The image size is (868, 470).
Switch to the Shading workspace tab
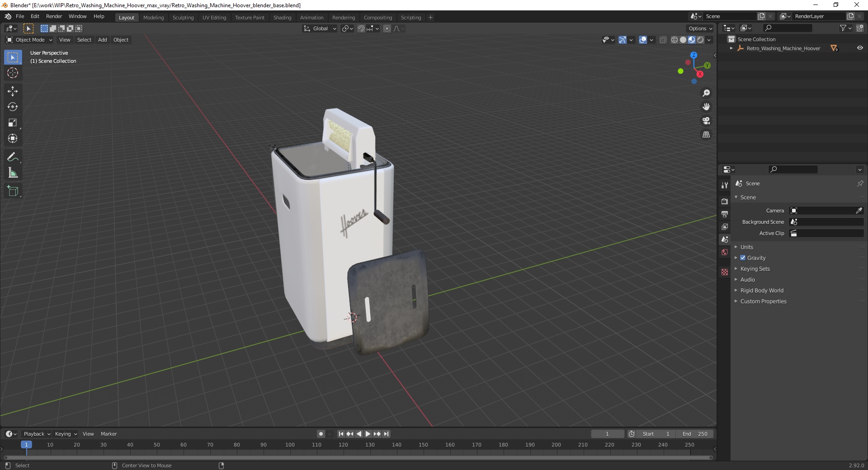pos(282,18)
